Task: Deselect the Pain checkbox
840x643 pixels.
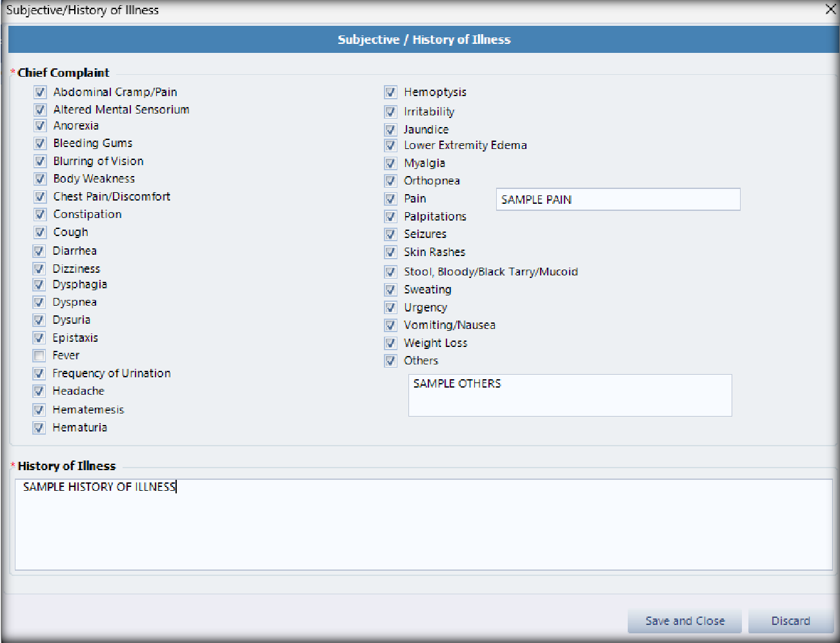Action: pyautogui.click(x=390, y=199)
